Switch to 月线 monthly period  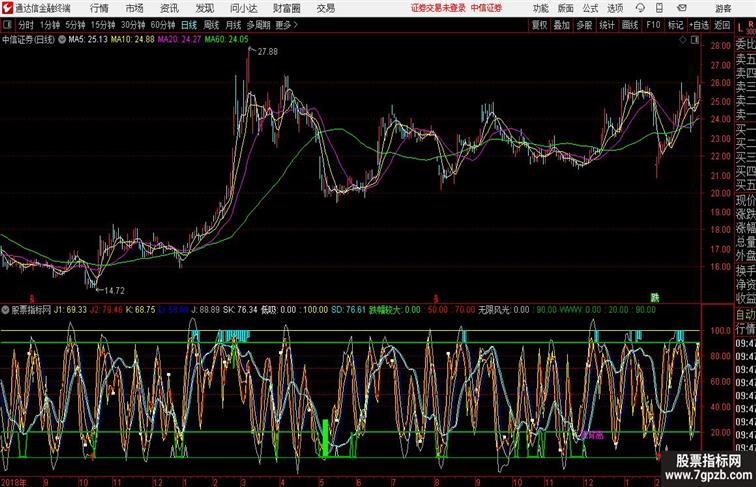coord(233,25)
